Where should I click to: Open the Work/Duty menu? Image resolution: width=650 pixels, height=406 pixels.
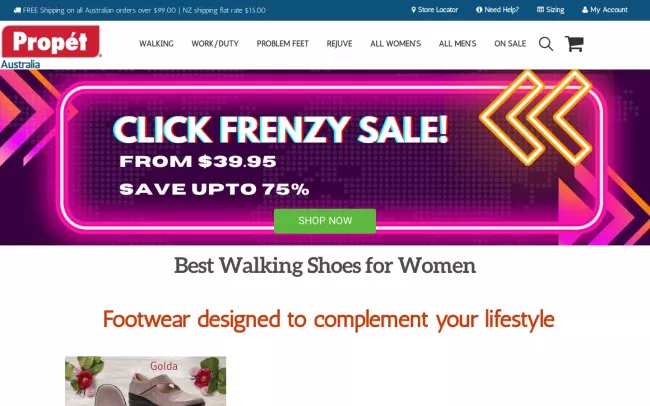tap(215, 44)
